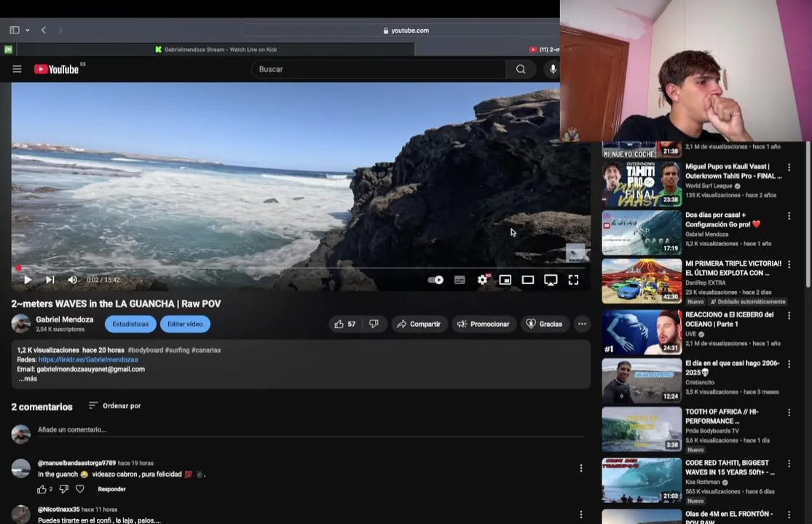Open the Gabriel Mendoza channel avatar
The height and width of the screenshot is (524, 812).
coord(21,324)
